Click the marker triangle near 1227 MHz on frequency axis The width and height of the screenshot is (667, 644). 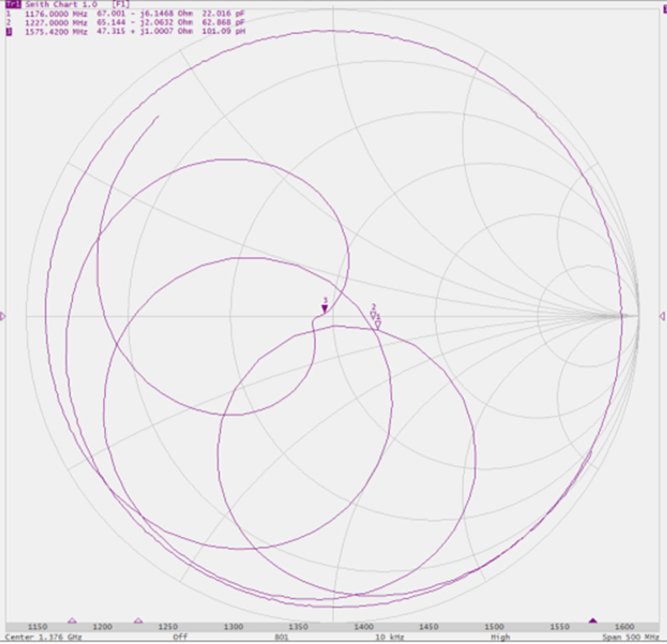click(x=138, y=621)
